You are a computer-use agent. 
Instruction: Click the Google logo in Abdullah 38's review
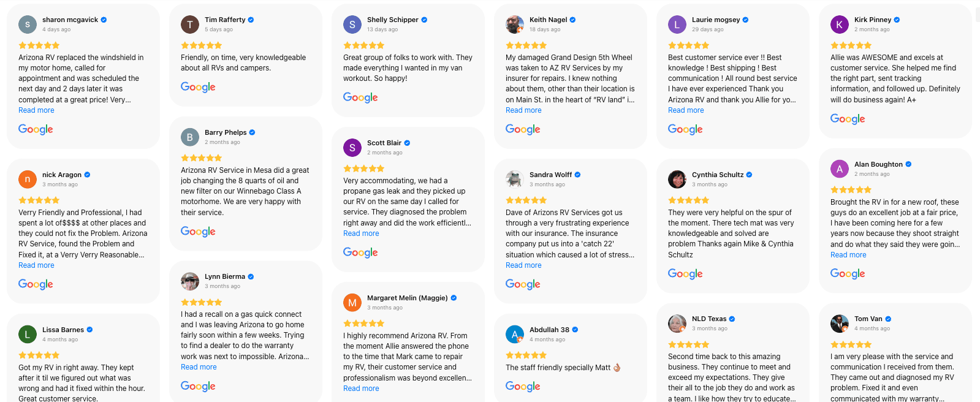point(523,386)
